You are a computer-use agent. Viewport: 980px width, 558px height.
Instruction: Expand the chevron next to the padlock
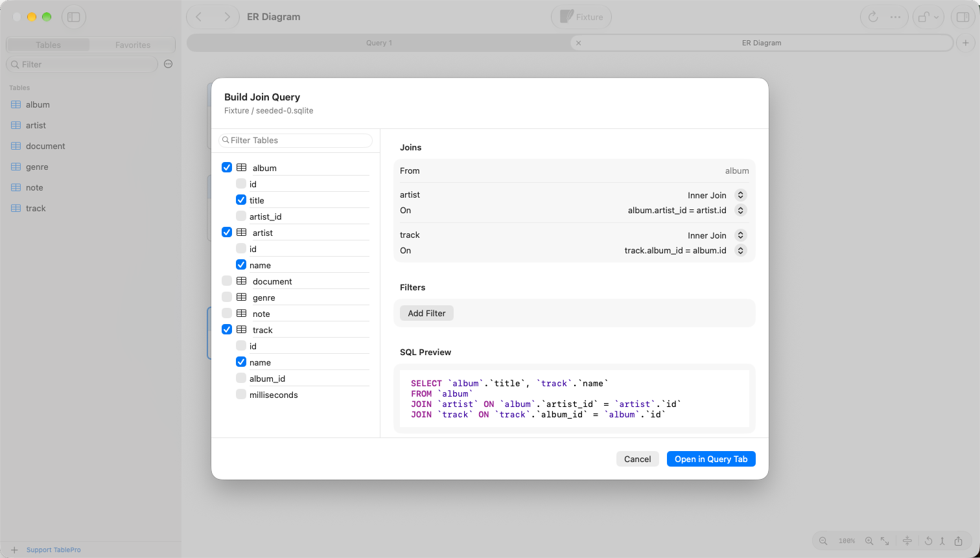[937, 17]
